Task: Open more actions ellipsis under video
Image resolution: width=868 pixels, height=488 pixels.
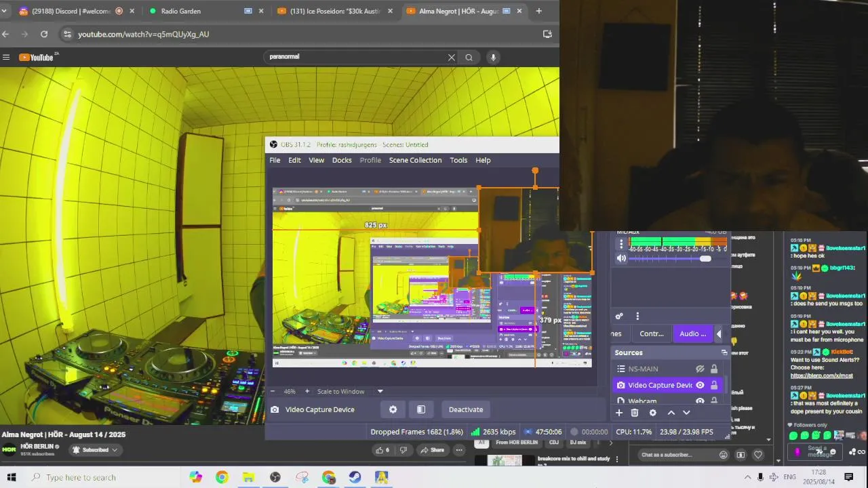Action: point(459,450)
